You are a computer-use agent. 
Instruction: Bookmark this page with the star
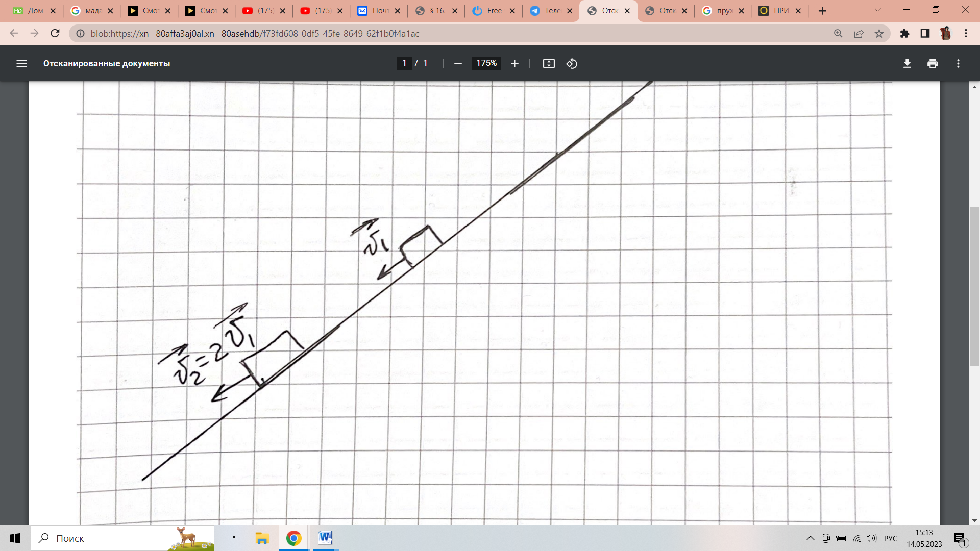pyautogui.click(x=879, y=33)
